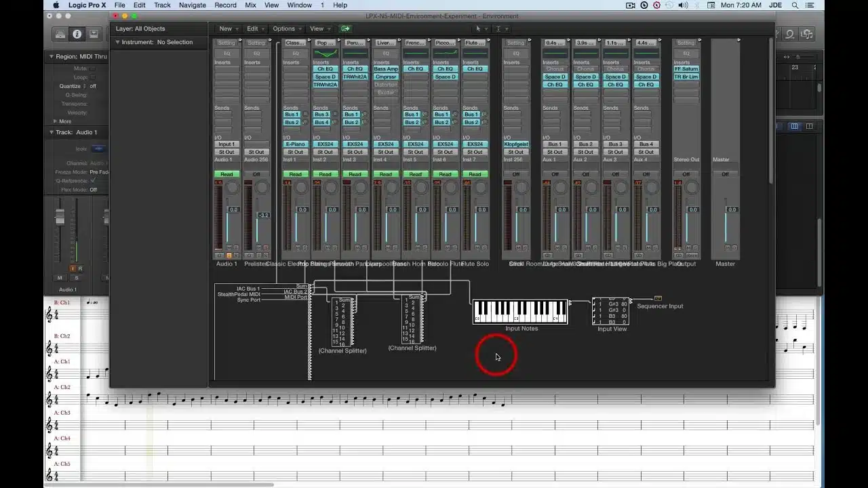Open Spotlight search in macOS menu bar

[x=795, y=5]
